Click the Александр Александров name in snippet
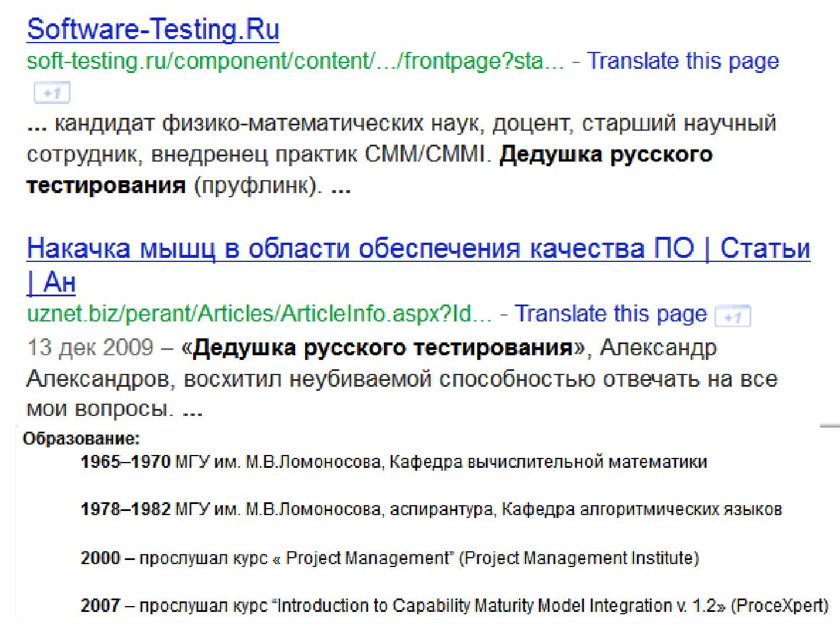Image resolution: width=840 pixels, height=630 pixels. (x=372, y=363)
